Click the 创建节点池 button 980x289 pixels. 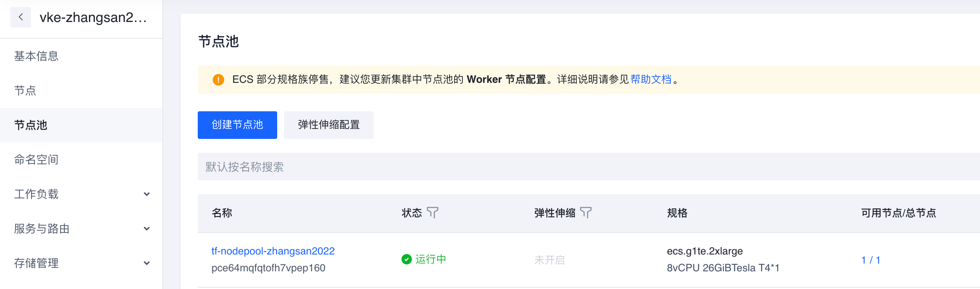[x=237, y=125]
